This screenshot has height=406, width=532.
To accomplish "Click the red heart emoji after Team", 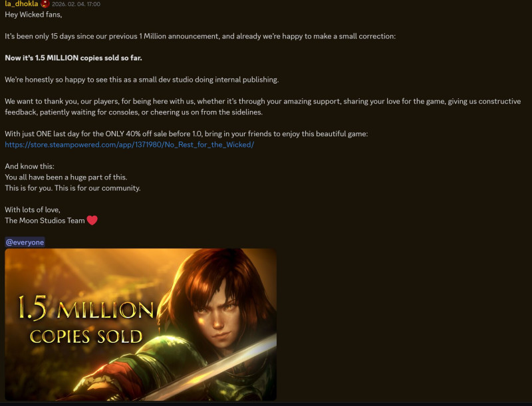I will pyautogui.click(x=92, y=221).
